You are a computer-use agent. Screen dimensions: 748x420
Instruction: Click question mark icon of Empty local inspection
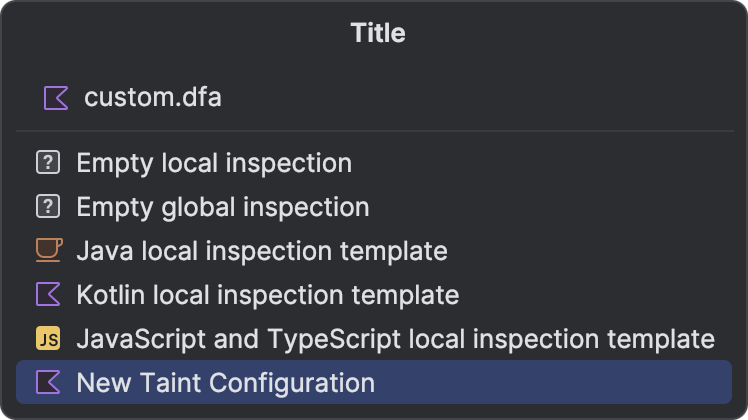tap(48, 162)
